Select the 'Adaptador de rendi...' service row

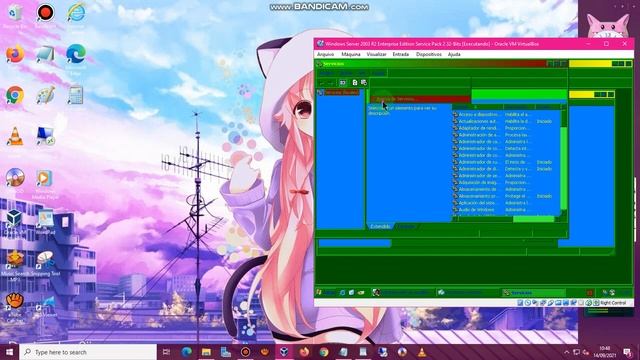[506, 128]
